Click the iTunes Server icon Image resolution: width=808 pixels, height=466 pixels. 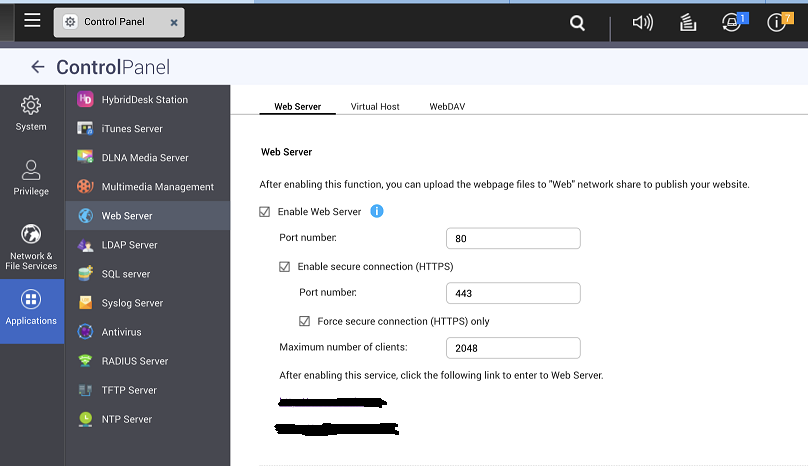(x=85, y=128)
